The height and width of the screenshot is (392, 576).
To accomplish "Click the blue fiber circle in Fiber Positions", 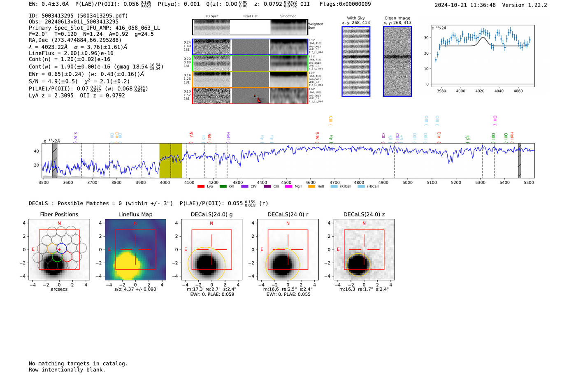I will click(x=62, y=248).
